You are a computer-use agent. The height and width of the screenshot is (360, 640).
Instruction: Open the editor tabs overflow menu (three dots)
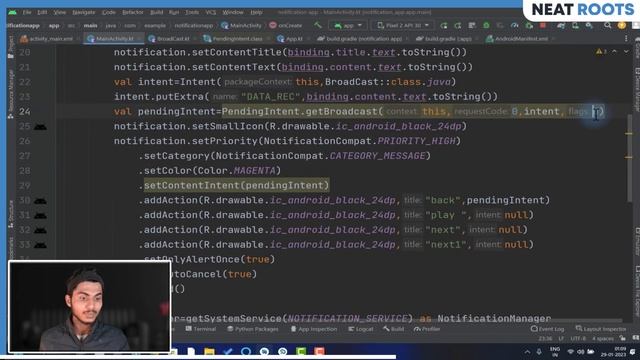[626, 39]
